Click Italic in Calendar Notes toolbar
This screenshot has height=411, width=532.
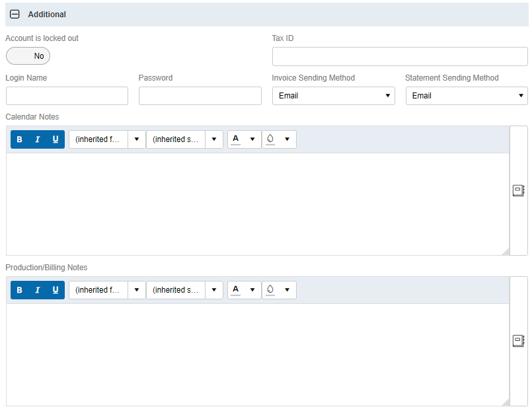click(x=38, y=139)
